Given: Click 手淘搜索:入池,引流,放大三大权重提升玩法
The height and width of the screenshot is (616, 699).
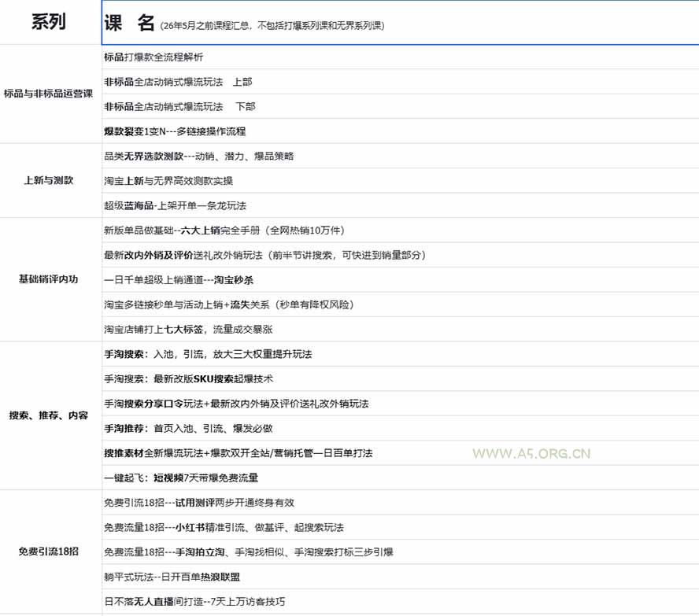Looking at the screenshot, I should pos(401,354).
